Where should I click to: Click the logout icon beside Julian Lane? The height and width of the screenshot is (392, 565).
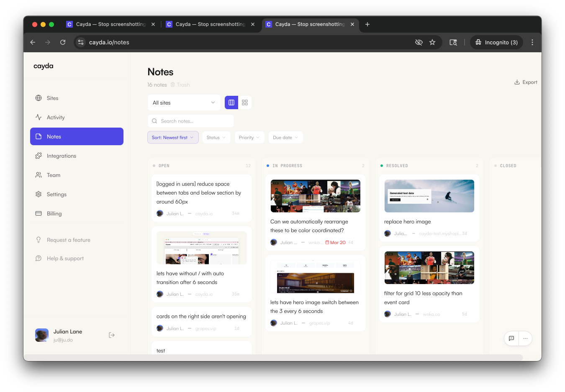pos(112,335)
